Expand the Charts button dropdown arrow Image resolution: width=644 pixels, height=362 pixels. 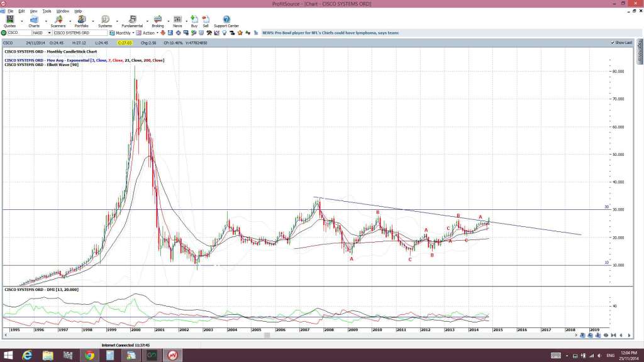45,21
